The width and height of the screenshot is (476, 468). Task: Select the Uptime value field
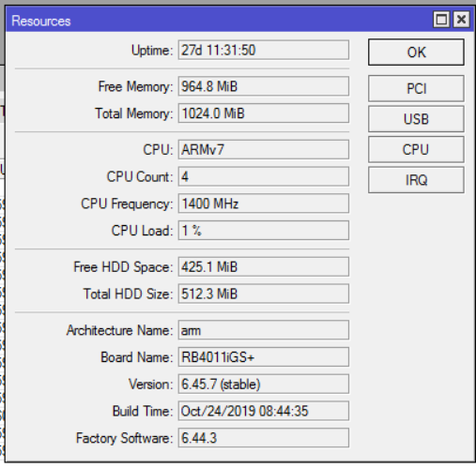pos(264,50)
